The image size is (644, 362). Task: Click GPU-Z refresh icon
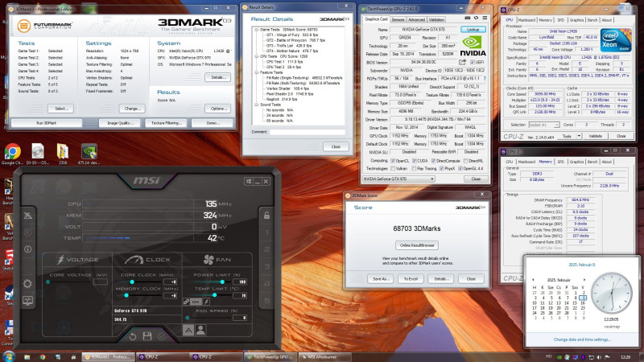pos(476,18)
